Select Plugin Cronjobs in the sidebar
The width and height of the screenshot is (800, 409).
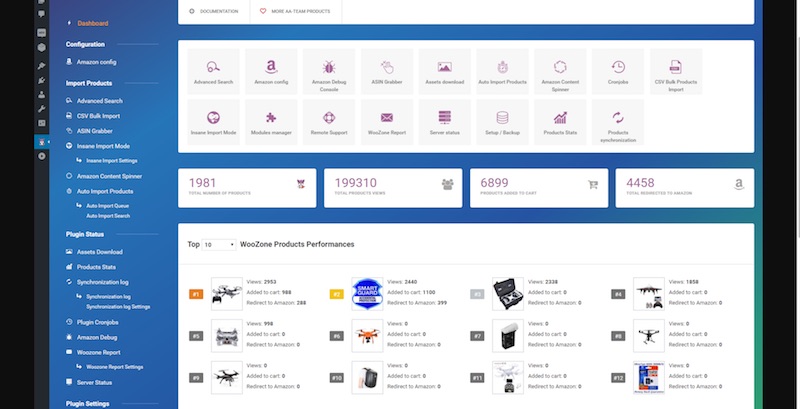97,322
